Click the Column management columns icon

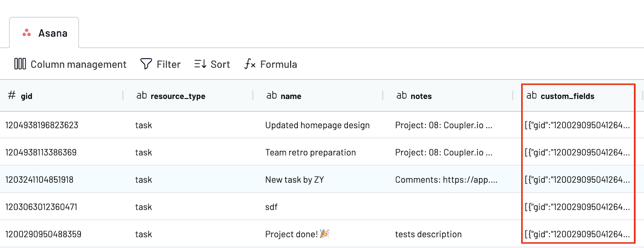tap(20, 64)
